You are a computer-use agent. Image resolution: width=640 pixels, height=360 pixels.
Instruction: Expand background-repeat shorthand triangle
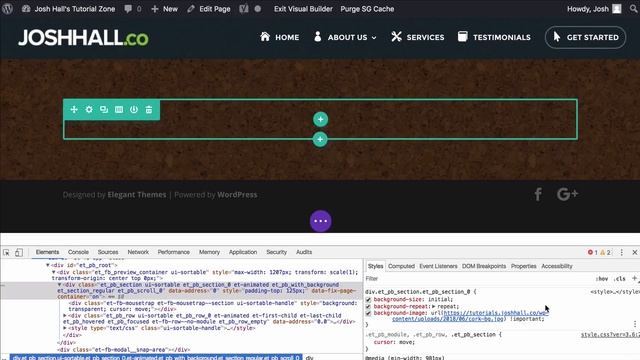[x=433, y=306]
